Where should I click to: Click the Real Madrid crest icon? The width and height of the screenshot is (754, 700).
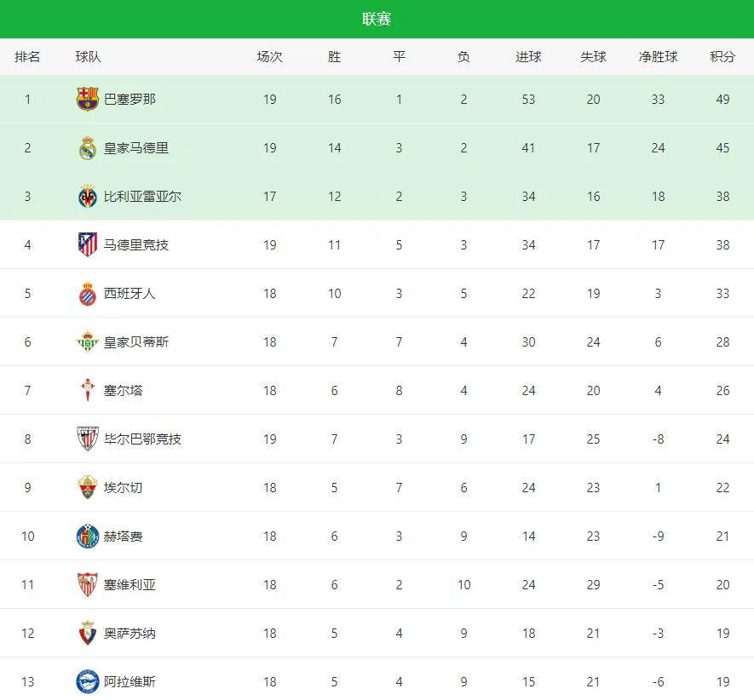point(88,148)
